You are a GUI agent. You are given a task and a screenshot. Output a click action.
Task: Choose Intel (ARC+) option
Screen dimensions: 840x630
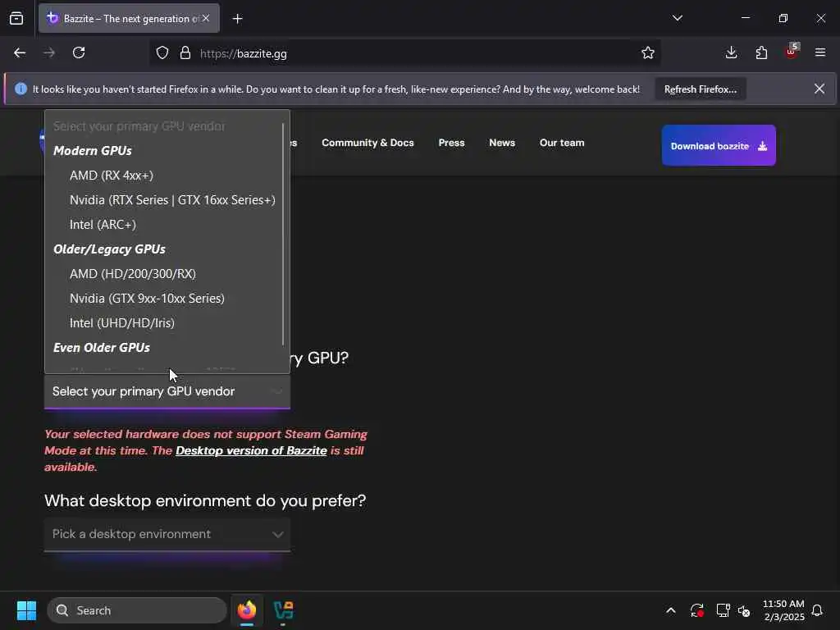pos(167,225)
